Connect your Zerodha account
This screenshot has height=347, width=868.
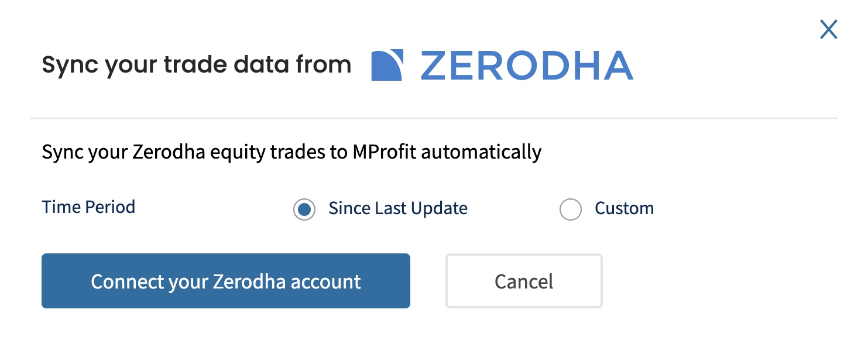click(x=226, y=281)
